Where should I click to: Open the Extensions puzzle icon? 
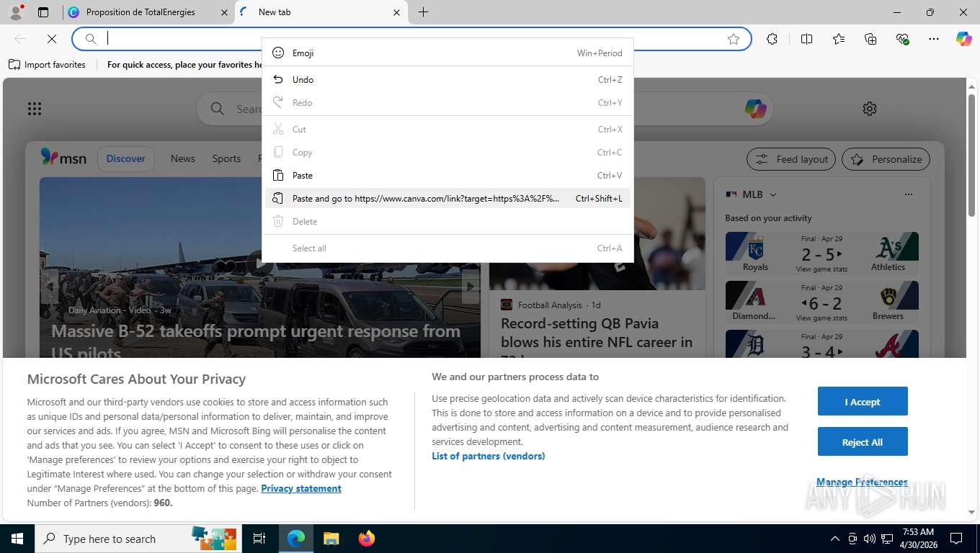(772, 39)
